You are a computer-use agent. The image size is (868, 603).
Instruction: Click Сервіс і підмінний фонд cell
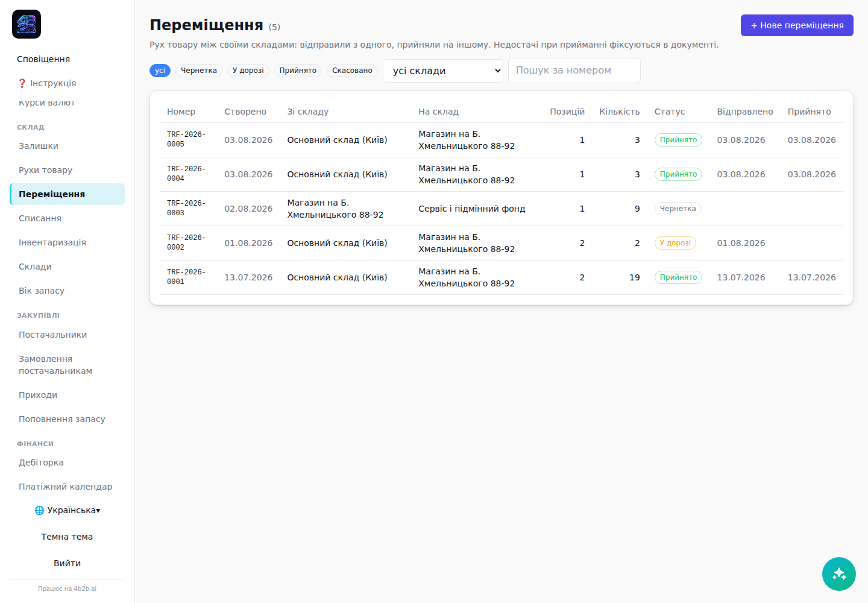(x=472, y=209)
